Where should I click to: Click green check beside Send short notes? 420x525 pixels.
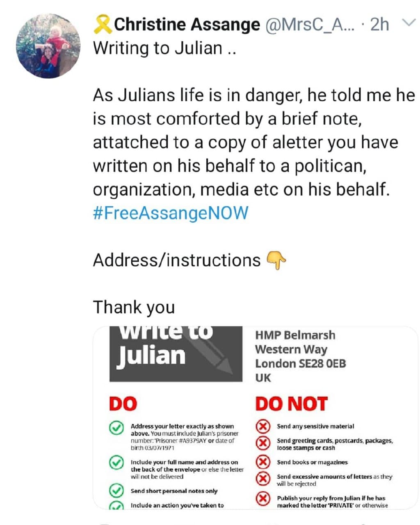(116, 491)
